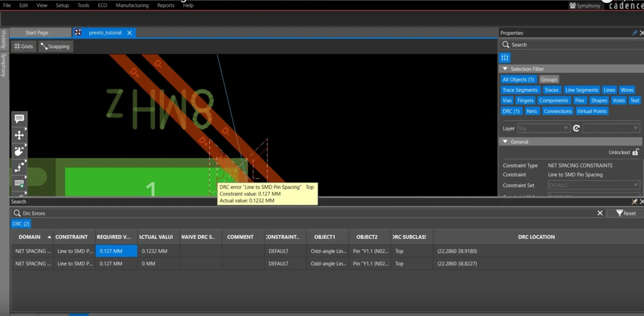Toggle the Voids filter
This screenshot has height=316, width=644.
tap(619, 100)
